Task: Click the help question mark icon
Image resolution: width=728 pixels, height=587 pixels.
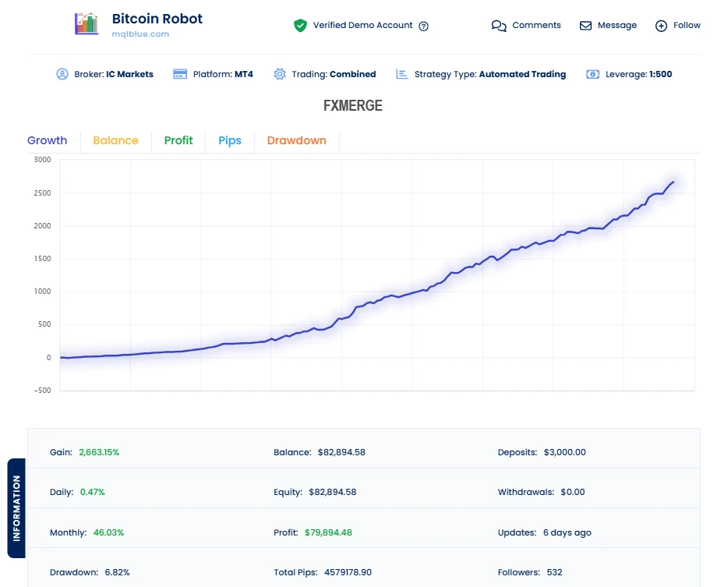Action: (424, 26)
